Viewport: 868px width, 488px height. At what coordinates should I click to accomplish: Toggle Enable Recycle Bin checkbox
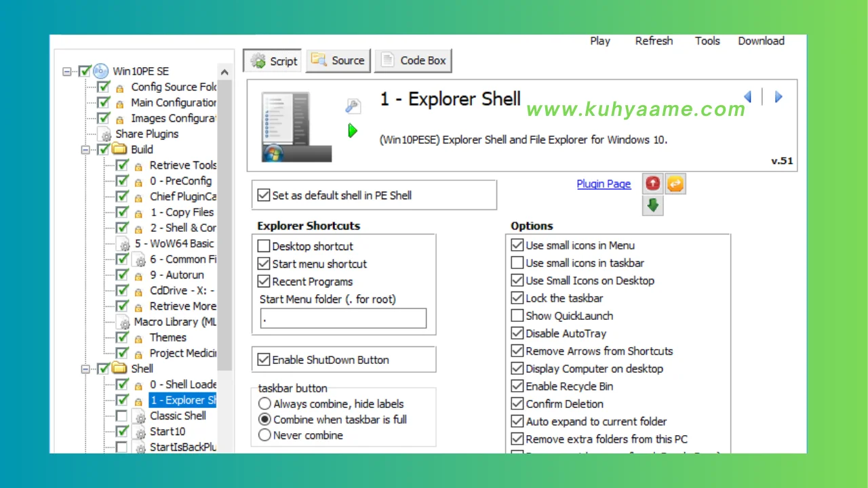[x=517, y=386]
